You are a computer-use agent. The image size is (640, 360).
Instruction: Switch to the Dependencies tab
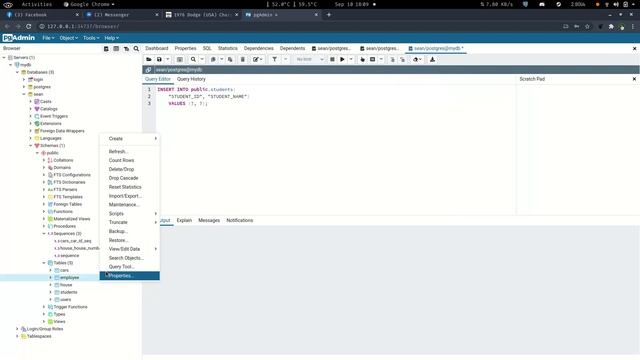click(x=259, y=49)
